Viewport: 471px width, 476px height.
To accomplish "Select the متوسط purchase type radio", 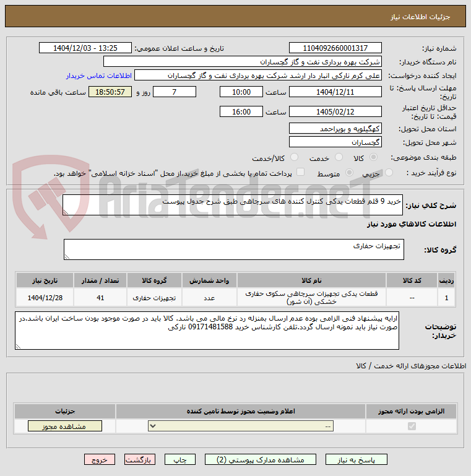I will click(x=349, y=173).
